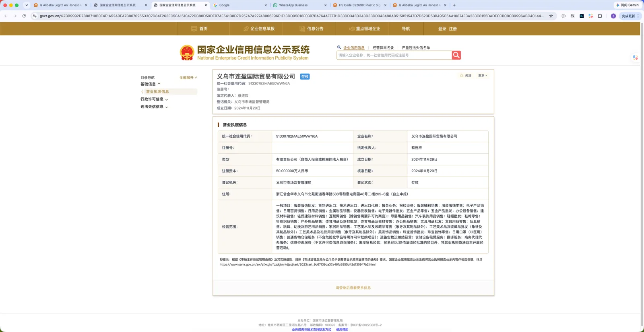Click the 登录 link in top bar
The height and width of the screenshot is (332, 644).
pos(442,29)
